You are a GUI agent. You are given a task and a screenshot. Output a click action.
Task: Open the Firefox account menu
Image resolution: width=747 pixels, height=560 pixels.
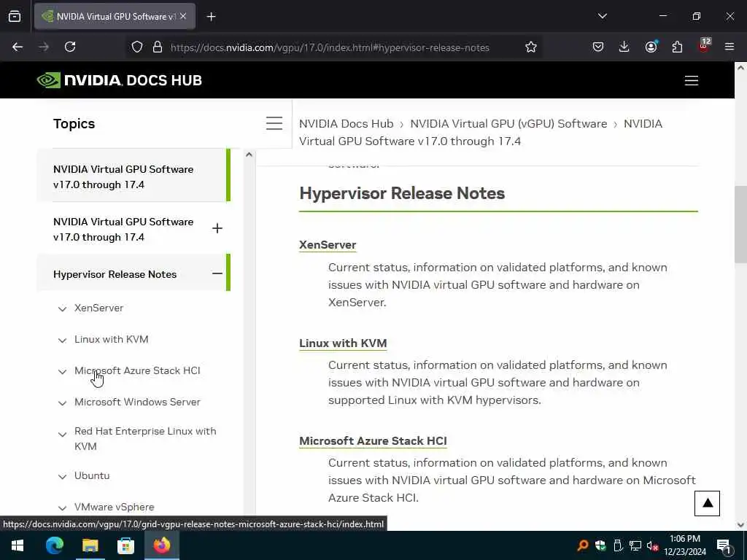click(x=651, y=47)
